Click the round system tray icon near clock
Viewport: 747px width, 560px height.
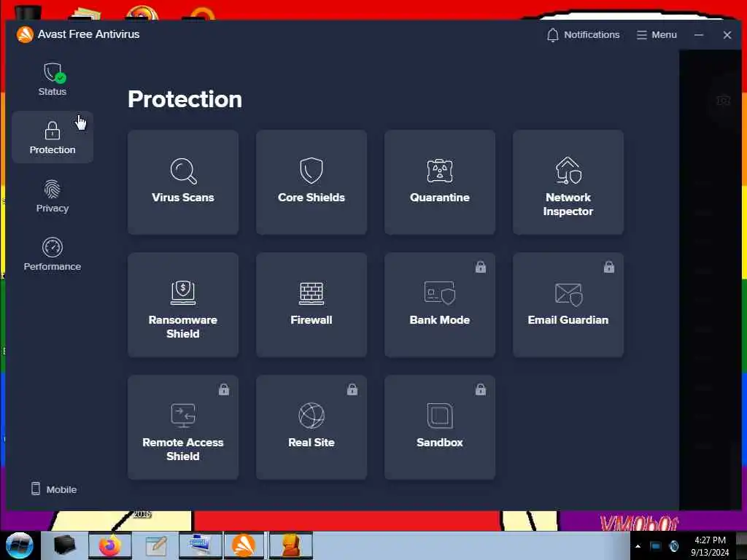(673, 546)
